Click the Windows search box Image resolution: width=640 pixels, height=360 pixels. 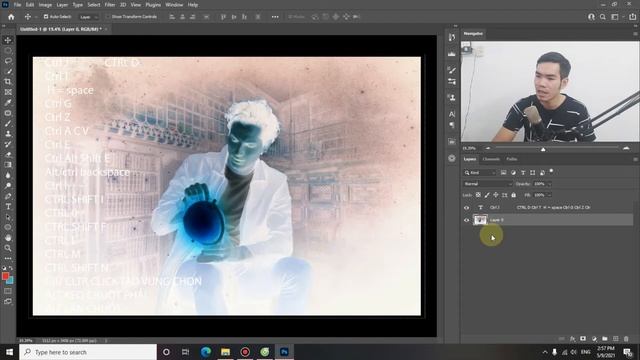tap(88, 352)
